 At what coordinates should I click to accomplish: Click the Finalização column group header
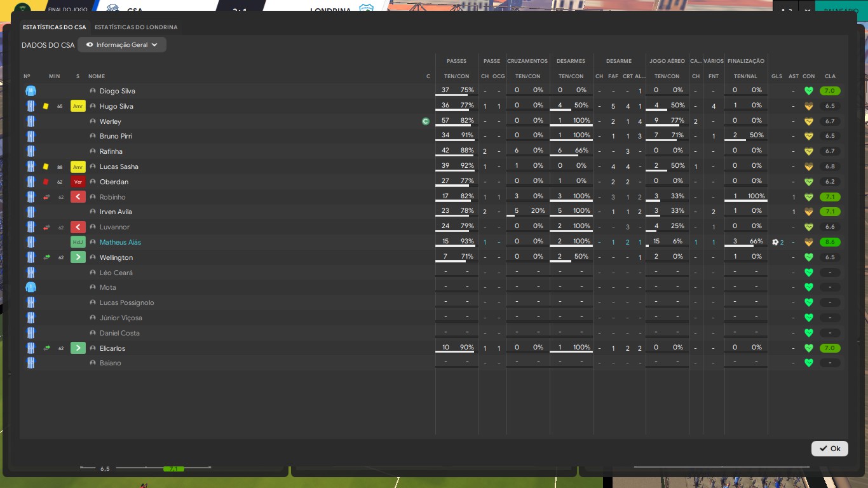[746, 61]
